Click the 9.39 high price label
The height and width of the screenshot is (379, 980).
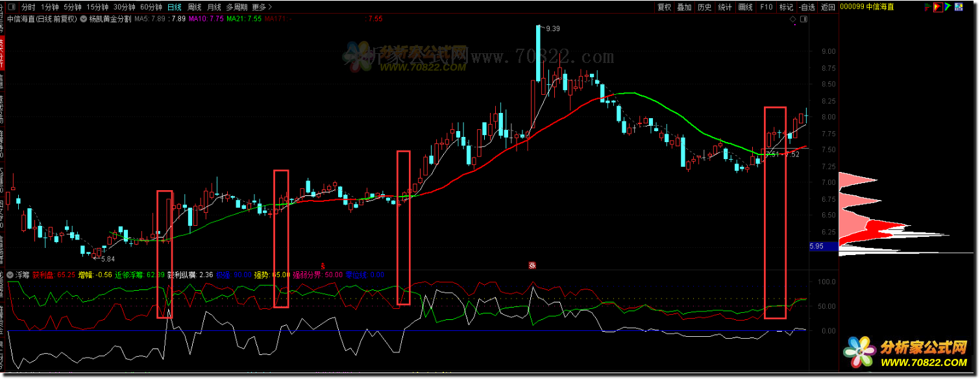[x=553, y=29]
